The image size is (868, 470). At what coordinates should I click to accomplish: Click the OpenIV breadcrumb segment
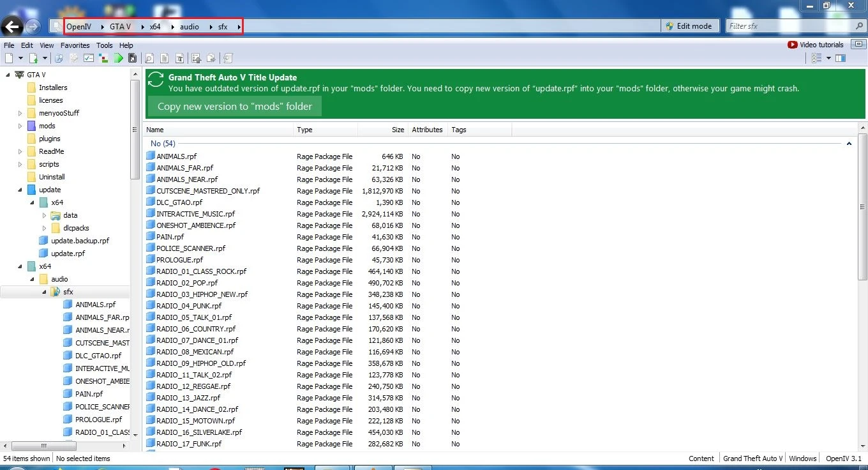coord(79,27)
